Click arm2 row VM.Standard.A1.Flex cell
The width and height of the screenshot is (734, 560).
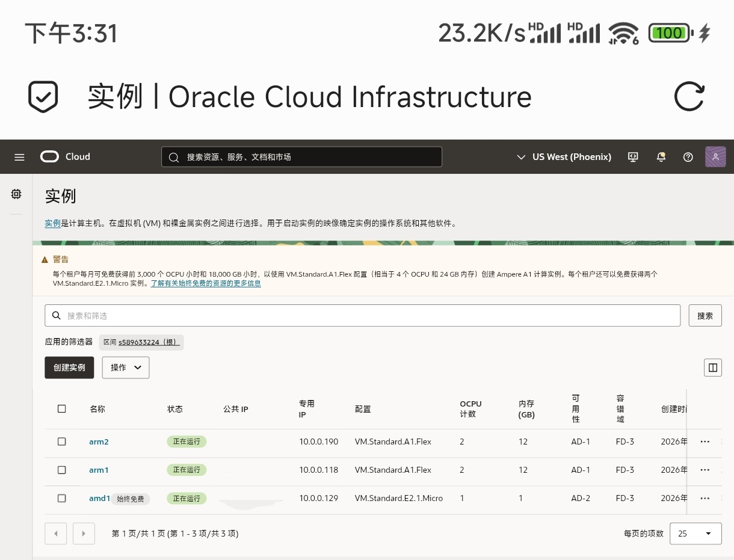[393, 442]
